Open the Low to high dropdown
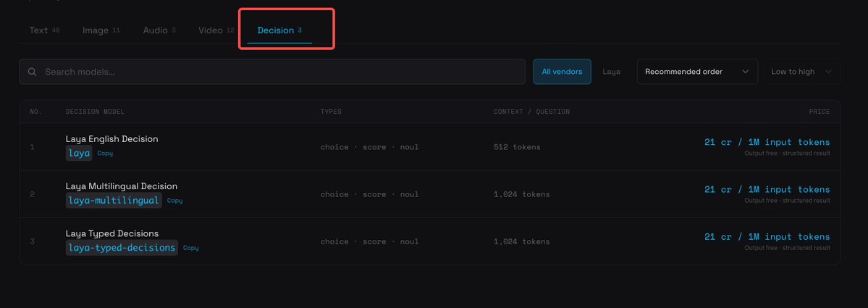Screen dimensions: 868x308 pos(801,72)
